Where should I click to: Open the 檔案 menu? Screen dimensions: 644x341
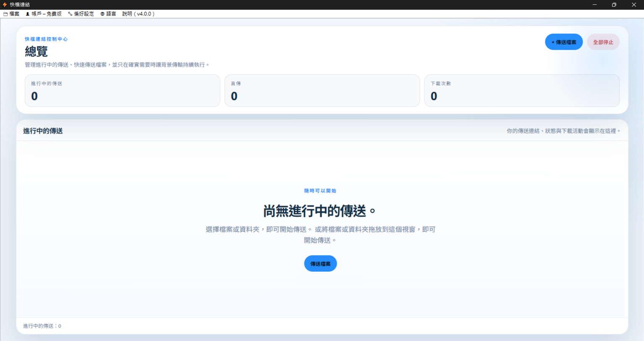11,14
